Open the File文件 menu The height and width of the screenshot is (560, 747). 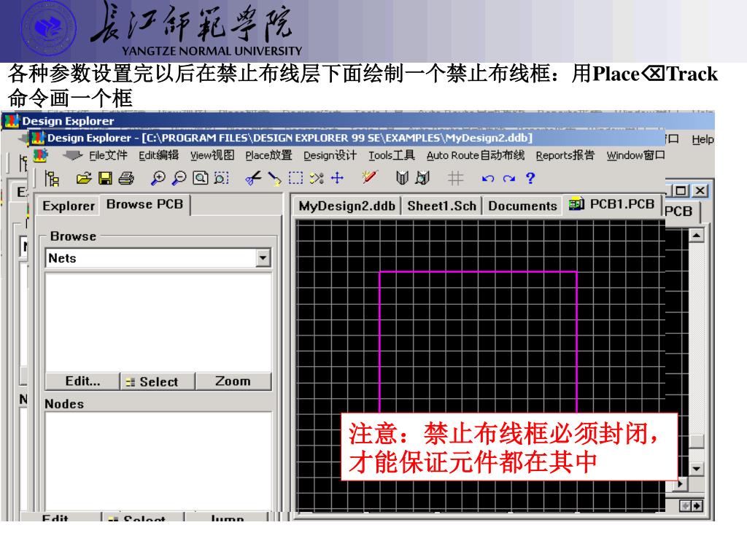(x=108, y=155)
